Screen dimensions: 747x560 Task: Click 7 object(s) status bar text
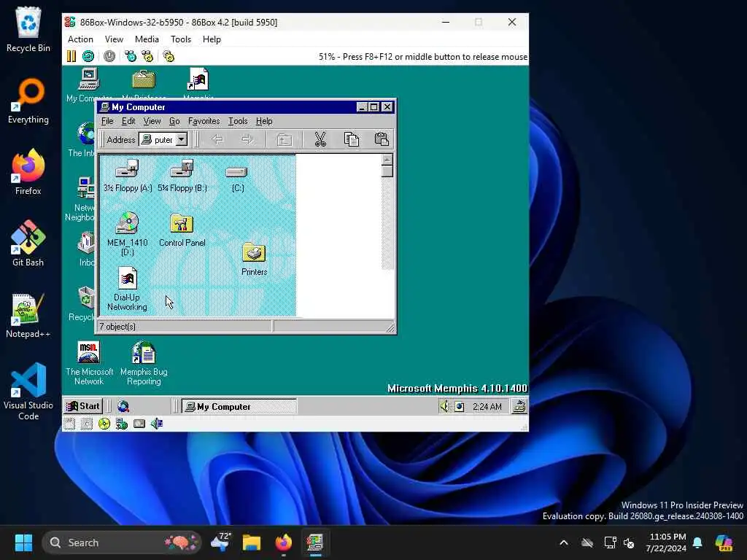pos(117,327)
